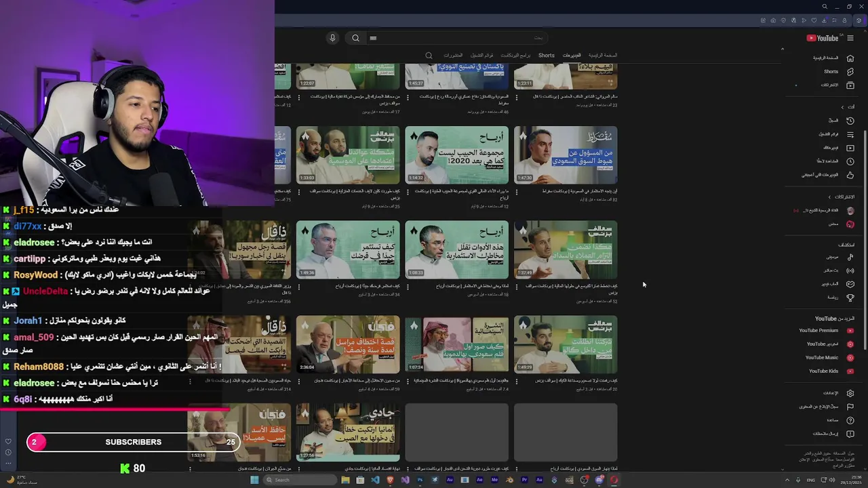Open Your videos in the sidebar
This screenshot has width=868, height=488.
(x=838, y=148)
